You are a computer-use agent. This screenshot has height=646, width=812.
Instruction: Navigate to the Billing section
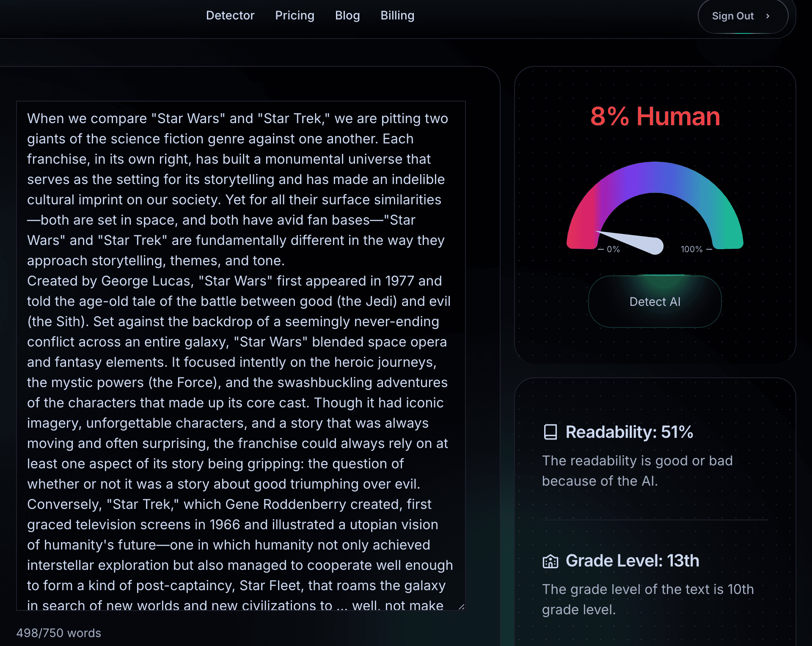pos(397,16)
